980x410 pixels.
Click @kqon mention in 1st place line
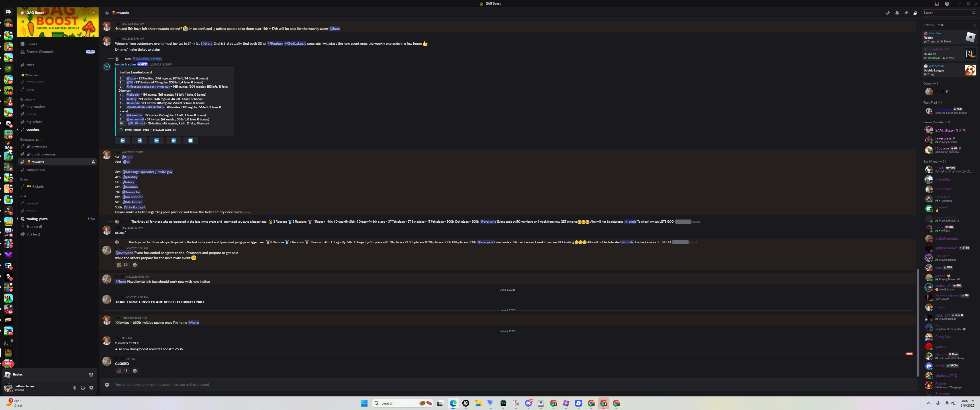[x=127, y=157]
